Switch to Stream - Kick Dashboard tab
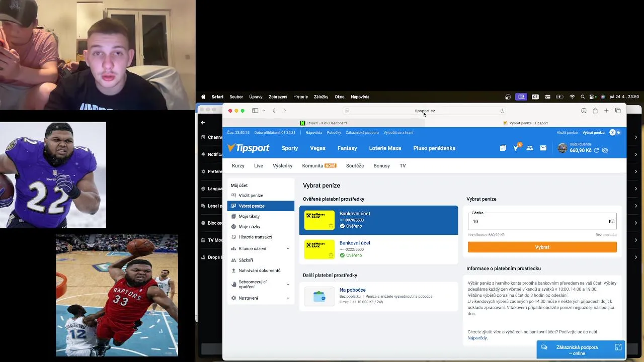The width and height of the screenshot is (644, 362). point(324,123)
